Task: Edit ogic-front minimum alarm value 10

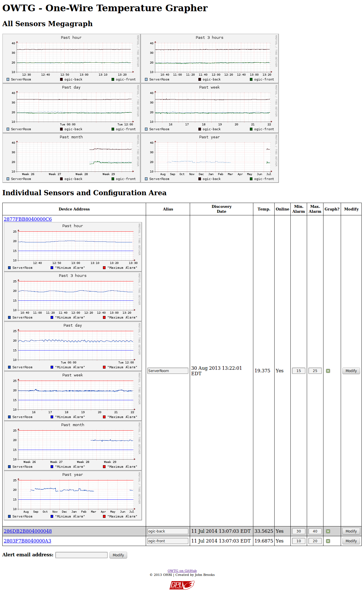Action: click(299, 541)
